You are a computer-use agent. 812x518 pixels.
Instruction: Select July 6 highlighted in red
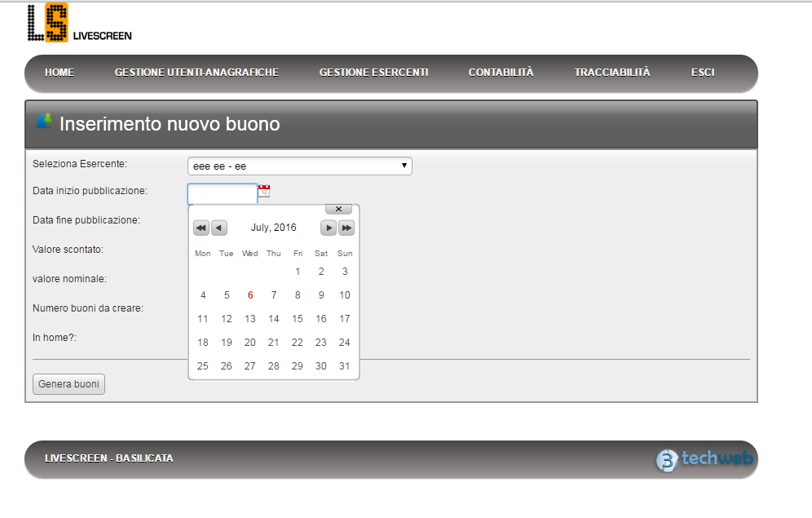[250, 295]
